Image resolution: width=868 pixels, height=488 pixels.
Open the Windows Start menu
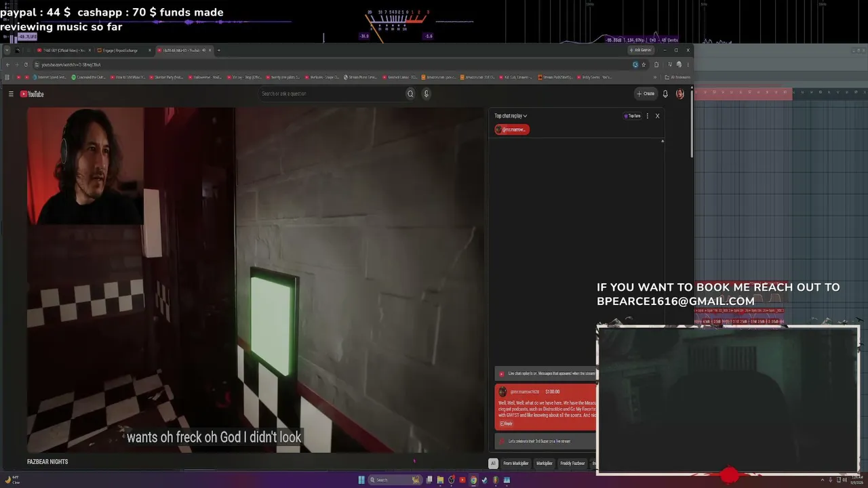361,480
